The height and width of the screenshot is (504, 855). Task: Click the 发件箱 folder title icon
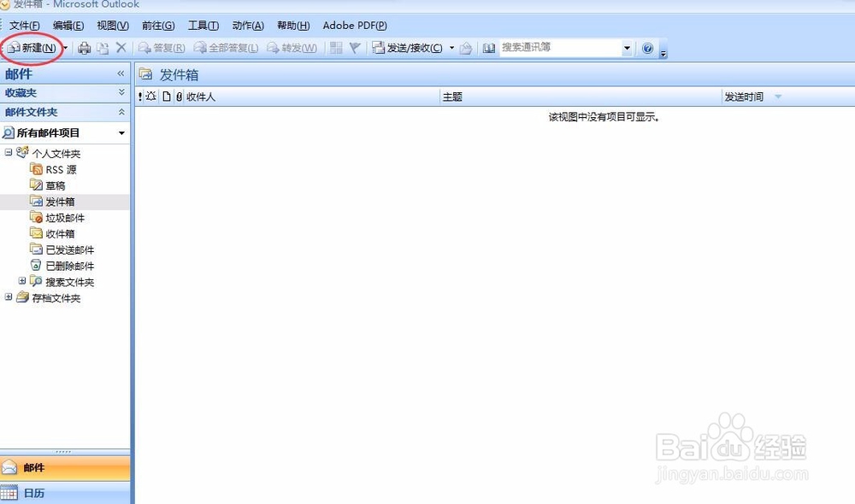tap(145, 73)
